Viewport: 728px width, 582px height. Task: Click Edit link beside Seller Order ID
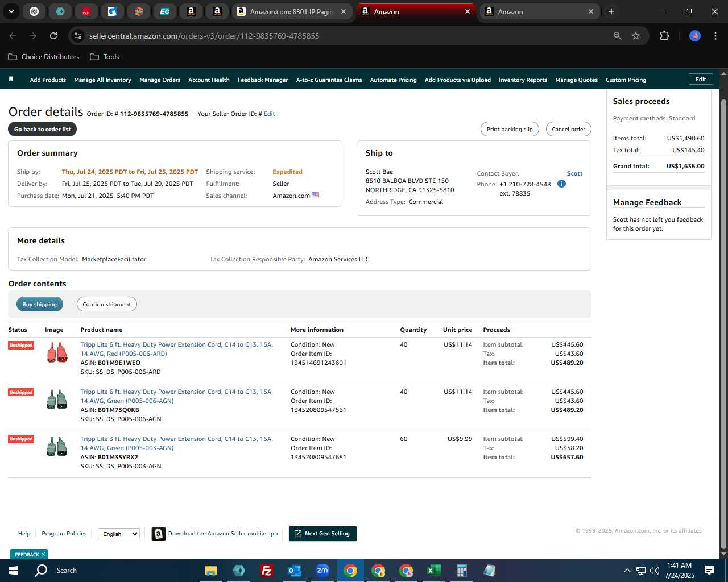pyautogui.click(x=269, y=114)
